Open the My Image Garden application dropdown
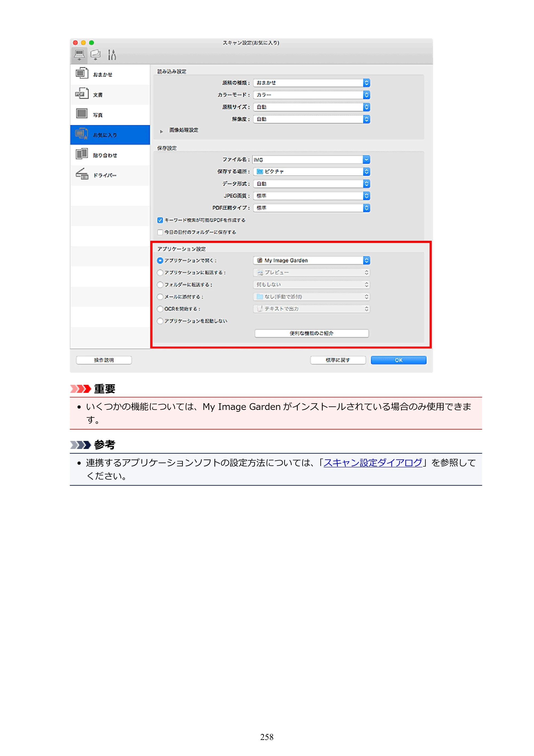The height and width of the screenshot is (756, 534). (311, 261)
